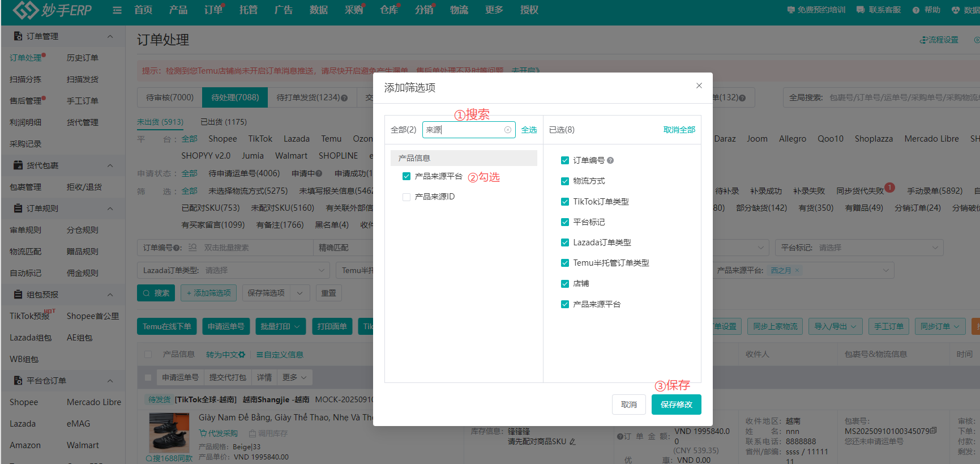The image size is (980, 464).
Task: Click the 转为中文 gear icon
Action: click(x=242, y=355)
